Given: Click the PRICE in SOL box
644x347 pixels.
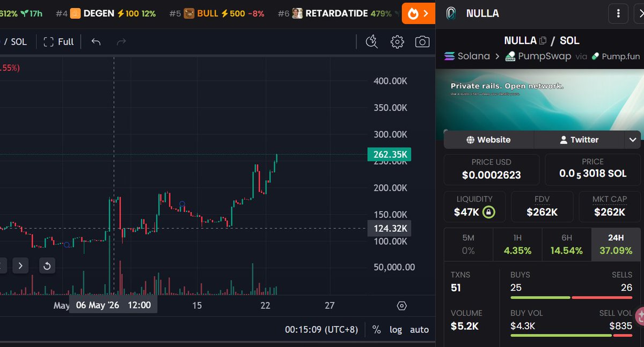Looking at the screenshot, I should [592, 169].
